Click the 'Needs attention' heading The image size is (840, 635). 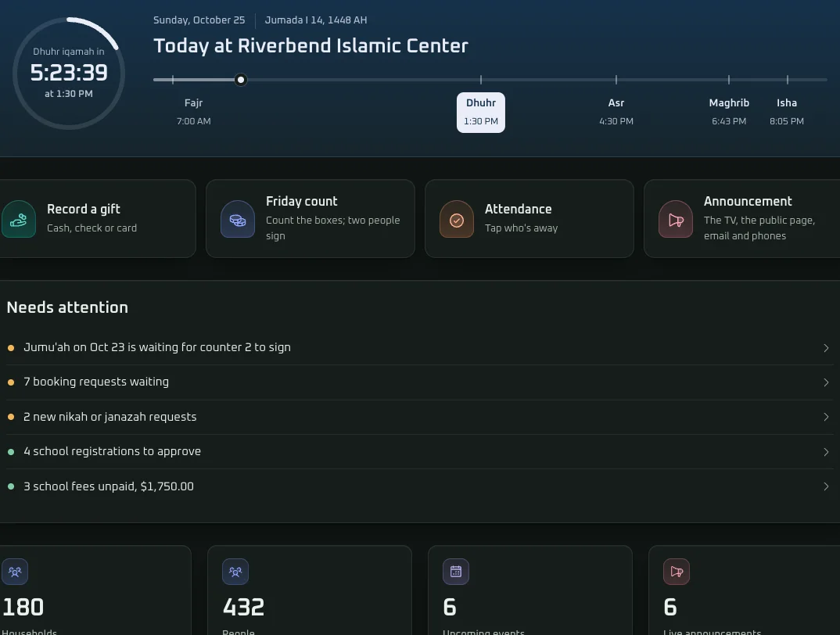tap(67, 307)
